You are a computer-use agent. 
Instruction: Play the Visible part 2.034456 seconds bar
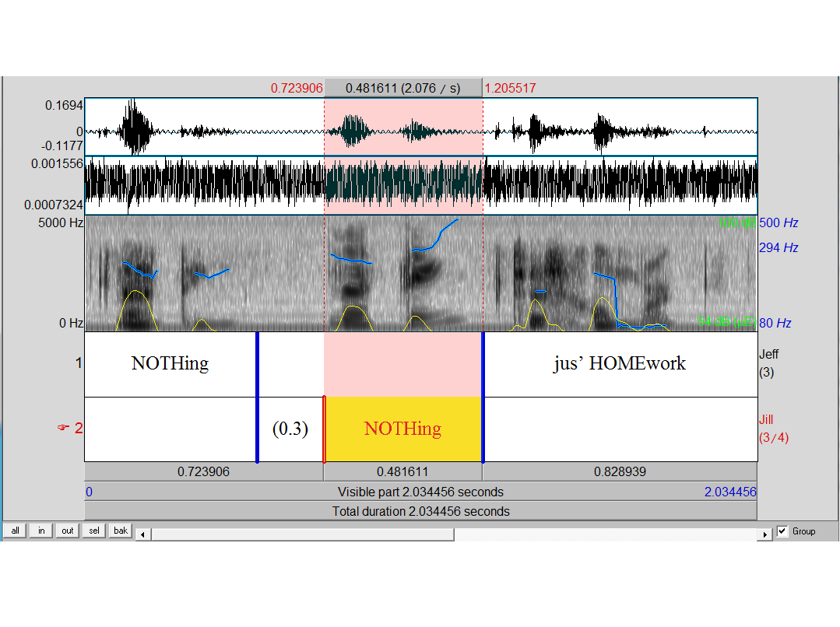click(420, 492)
